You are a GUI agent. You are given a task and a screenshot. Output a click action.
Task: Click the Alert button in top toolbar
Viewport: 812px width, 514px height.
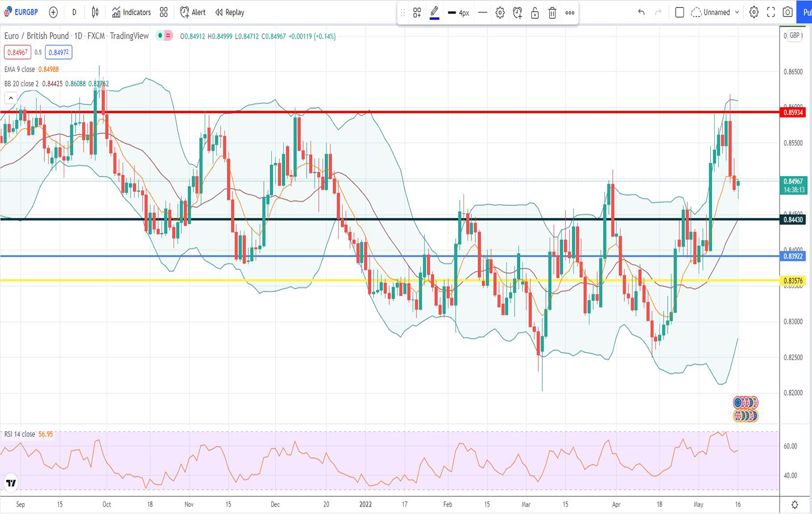pos(193,12)
